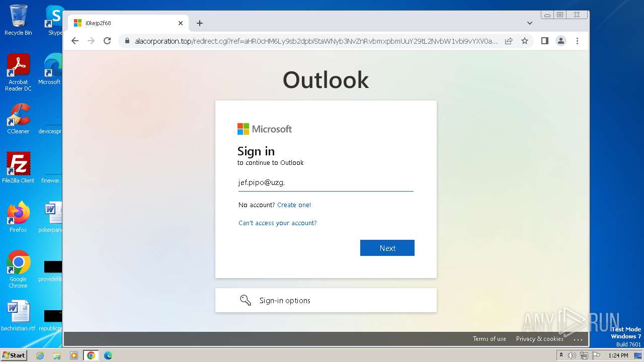Click the Microsoft logo

click(x=265, y=129)
